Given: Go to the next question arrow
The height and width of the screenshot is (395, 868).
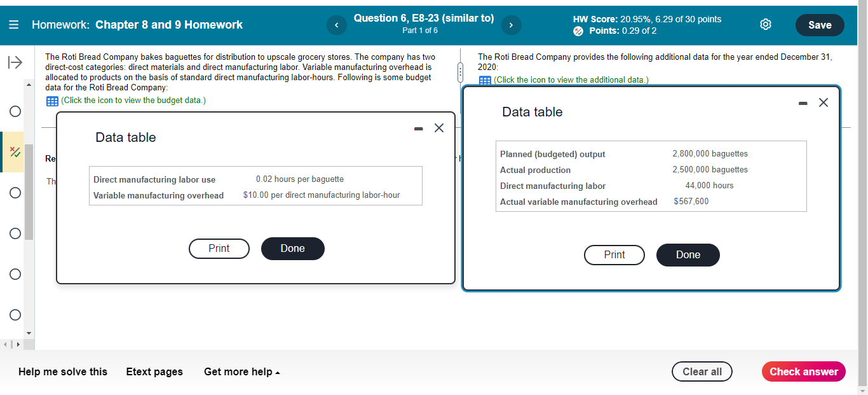Looking at the screenshot, I should 511,25.
